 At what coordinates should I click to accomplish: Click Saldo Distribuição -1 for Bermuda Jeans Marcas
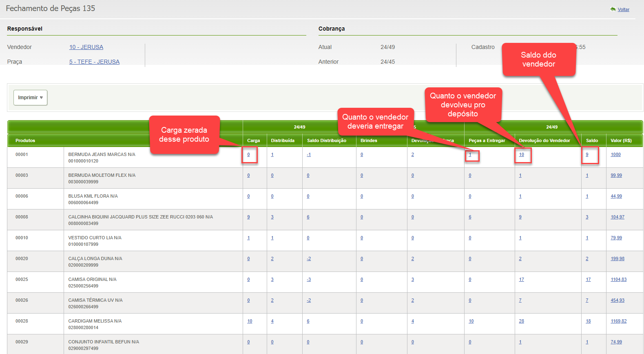(309, 154)
